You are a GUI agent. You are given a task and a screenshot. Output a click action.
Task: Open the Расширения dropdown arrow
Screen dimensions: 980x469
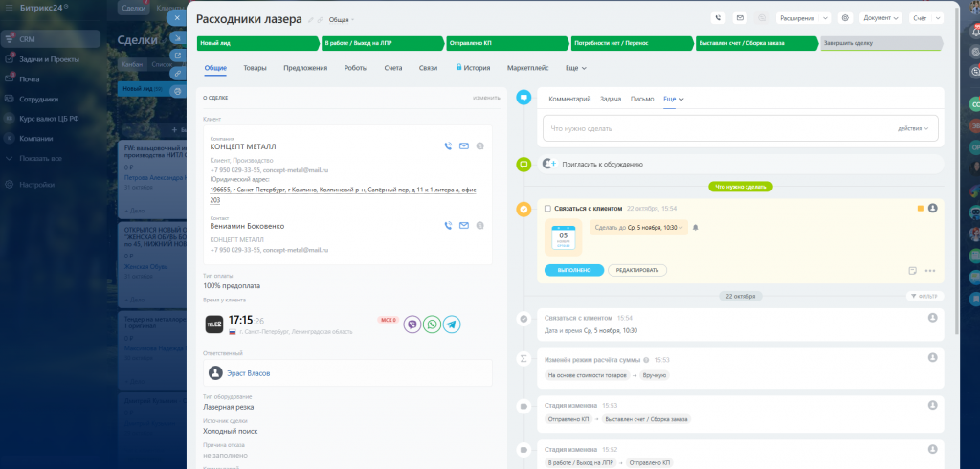[x=825, y=18]
